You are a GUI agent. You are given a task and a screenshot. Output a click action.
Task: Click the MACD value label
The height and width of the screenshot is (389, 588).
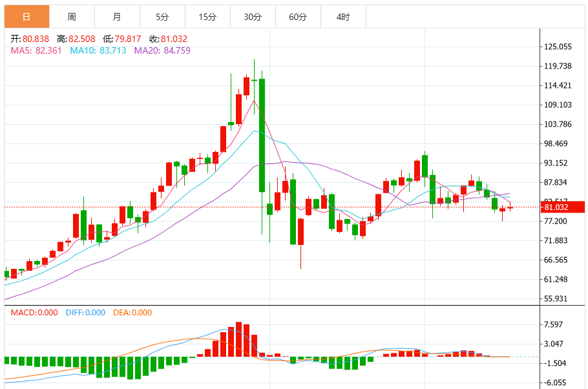pyautogui.click(x=34, y=313)
